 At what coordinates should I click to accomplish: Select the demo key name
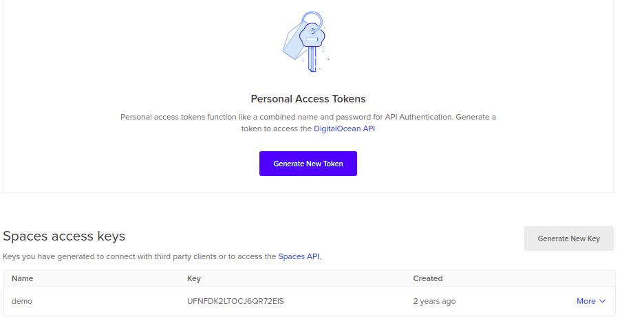[22, 301]
